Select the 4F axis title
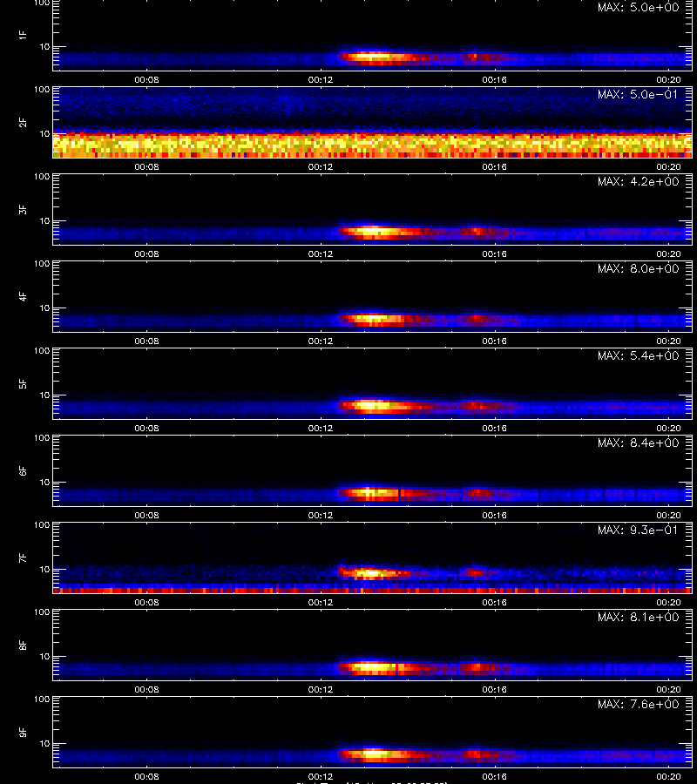 tap(23, 296)
